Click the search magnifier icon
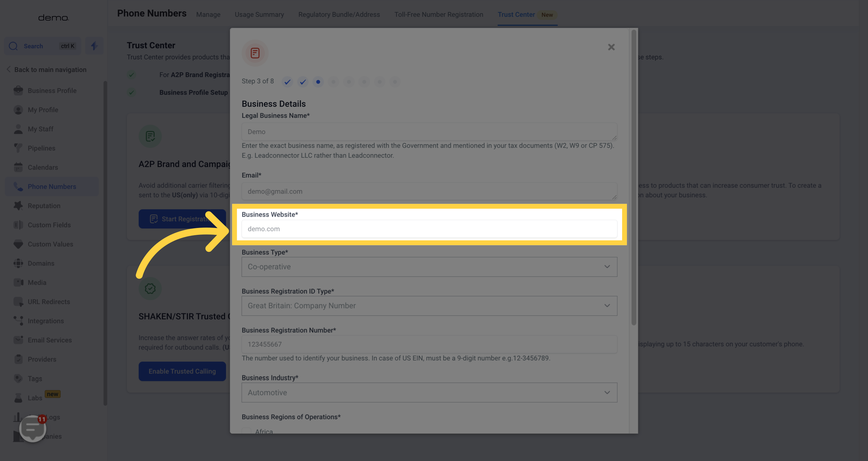Viewport: 868px width, 461px height. point(13,46)
